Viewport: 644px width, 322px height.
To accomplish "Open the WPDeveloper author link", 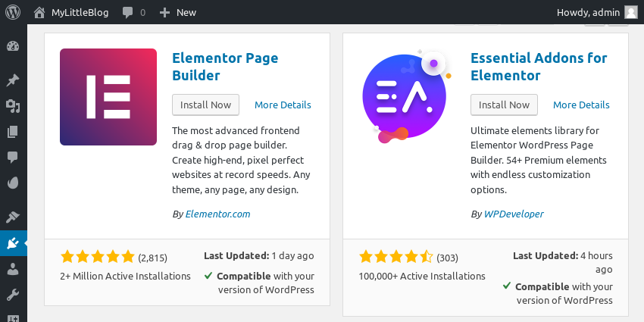I will [x=514, y=214].
